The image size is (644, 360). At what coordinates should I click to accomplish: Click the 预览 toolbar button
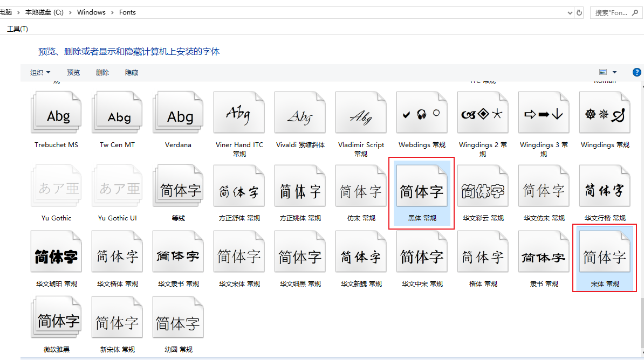tap(73, 72)
